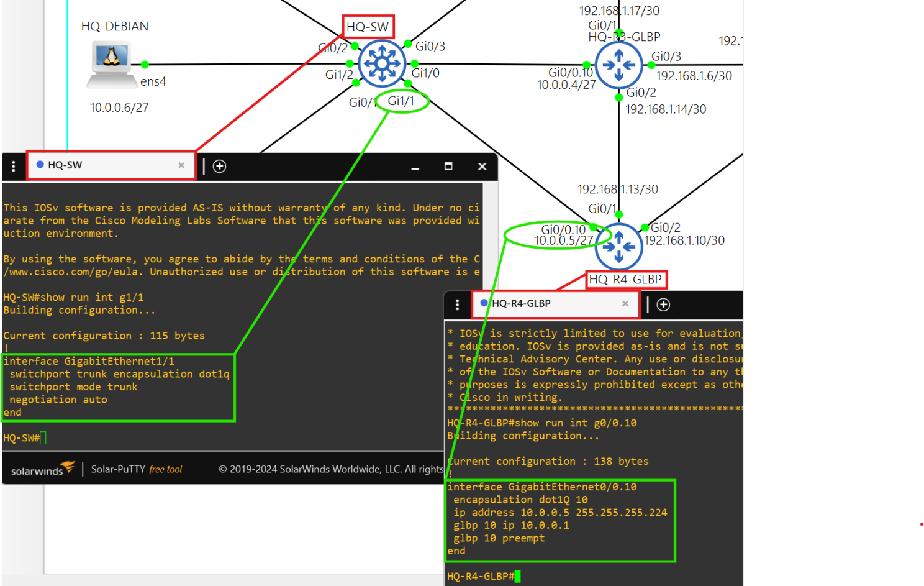Close the HQ-R4-GLBP session tab
The width and height of the screenshot is (924, 586).
click(x=625, y=304)
